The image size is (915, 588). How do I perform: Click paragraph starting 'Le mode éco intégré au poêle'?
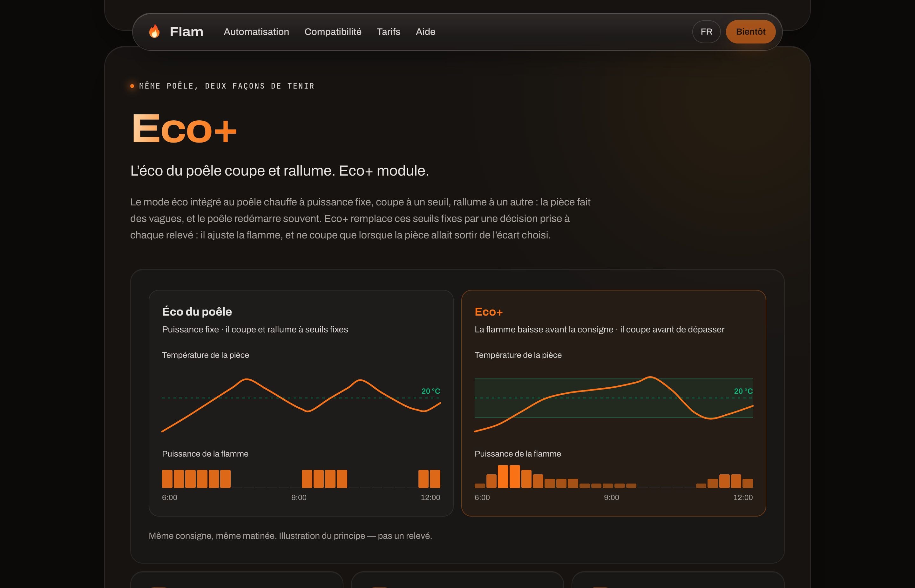click(x=360, y=218)
